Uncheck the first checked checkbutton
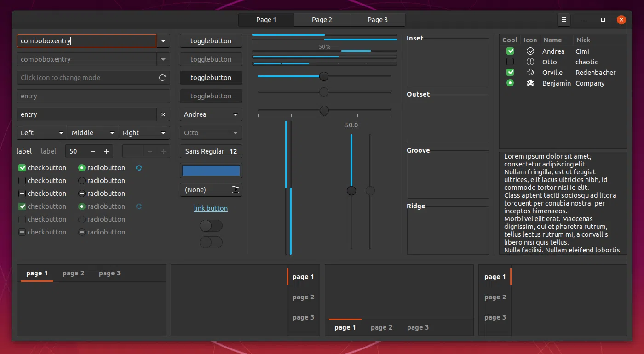This screenshot has width=644, height=354. 22,168
